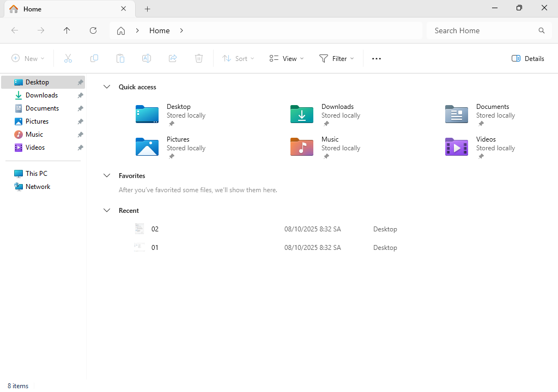Click the Refresh icon in the navigation bar

pos(93,30)
